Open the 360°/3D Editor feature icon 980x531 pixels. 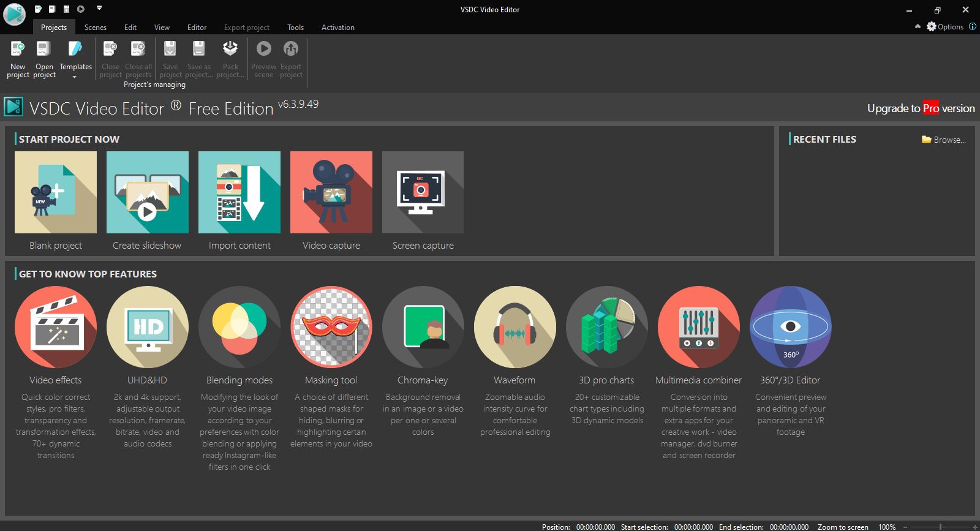click(791, 327)
